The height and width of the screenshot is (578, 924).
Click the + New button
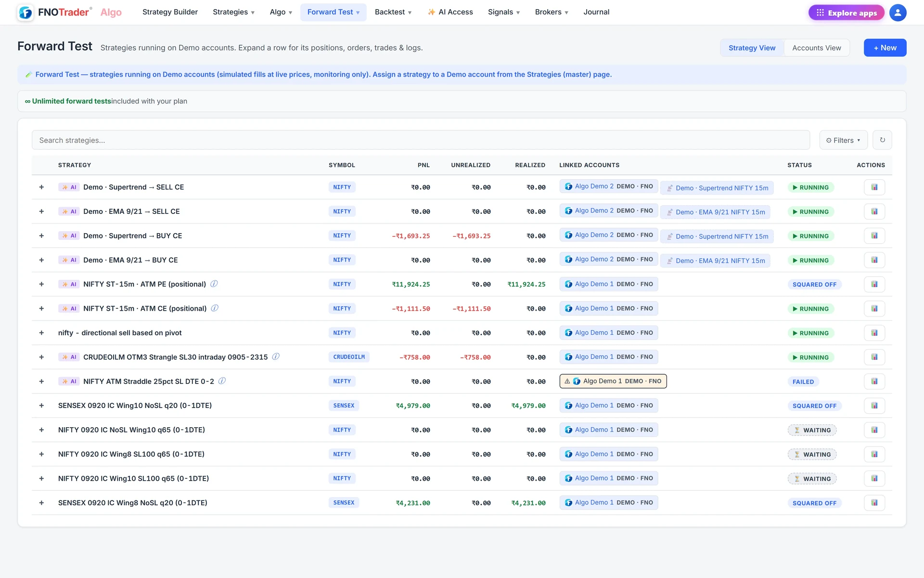(885, 48)
